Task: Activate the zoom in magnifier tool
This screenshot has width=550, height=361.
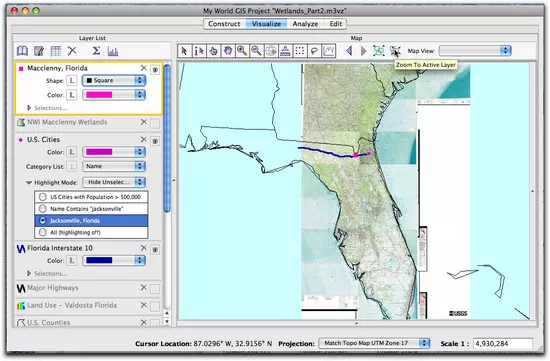Action: 242,51
